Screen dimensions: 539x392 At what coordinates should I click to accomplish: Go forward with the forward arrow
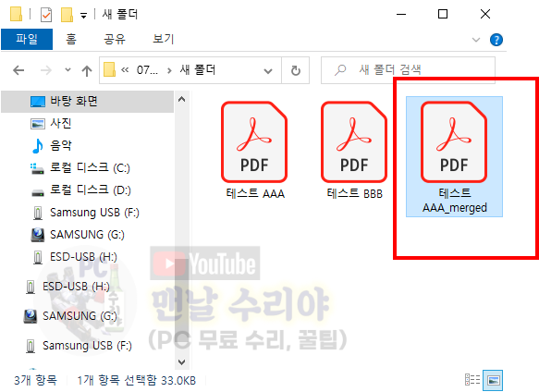tap(45, 70)
